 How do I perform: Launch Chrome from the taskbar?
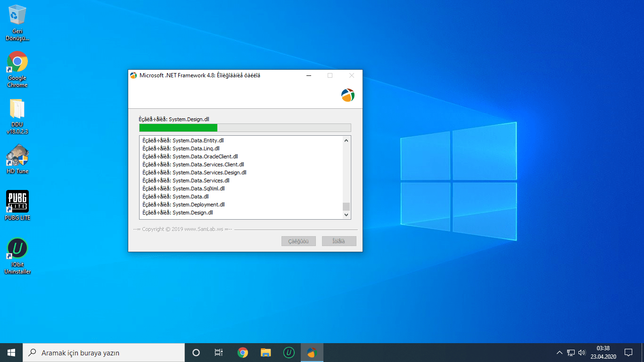tap(243, 353)
